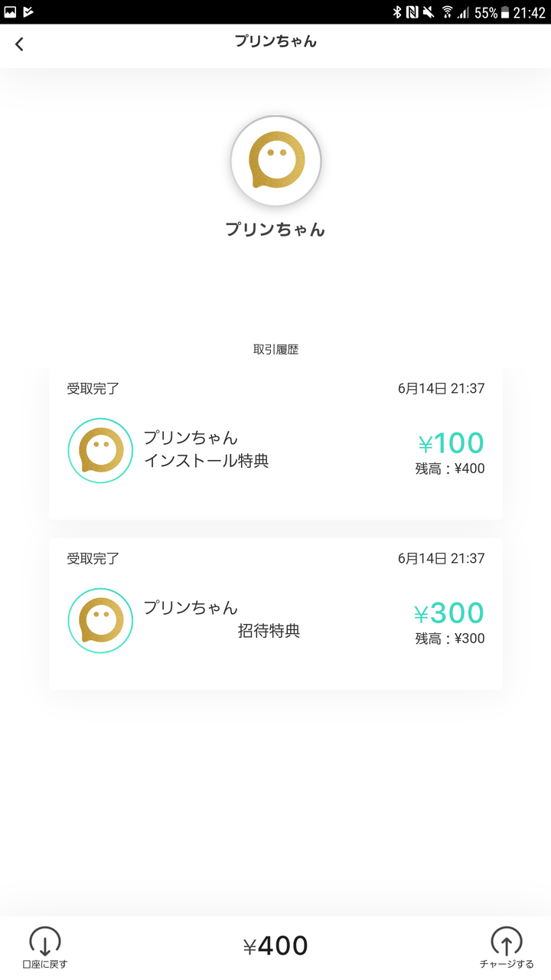Tap the プリンちゃん name under the avatar
This screenshot has height=980, width=551.
(275, 229)
